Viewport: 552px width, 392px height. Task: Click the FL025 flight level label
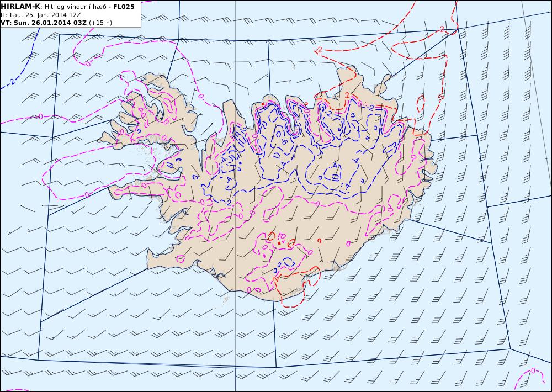(124, 7)
